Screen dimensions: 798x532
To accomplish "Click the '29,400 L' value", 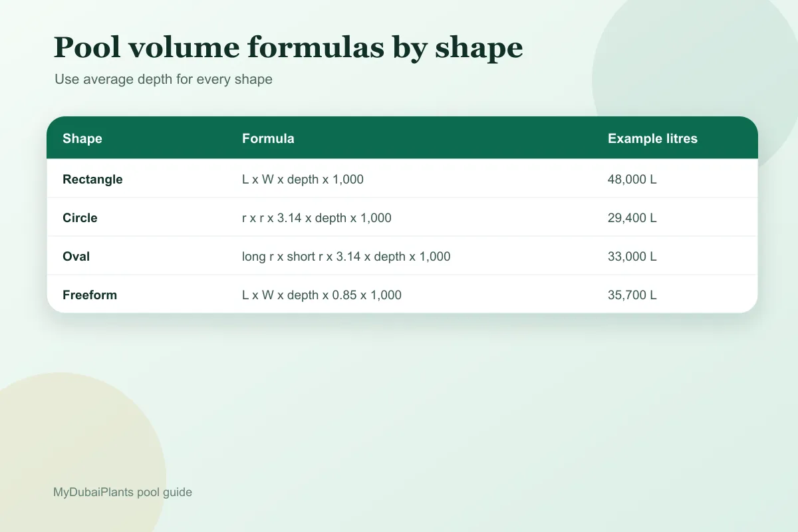I will (x=632, y=217).
